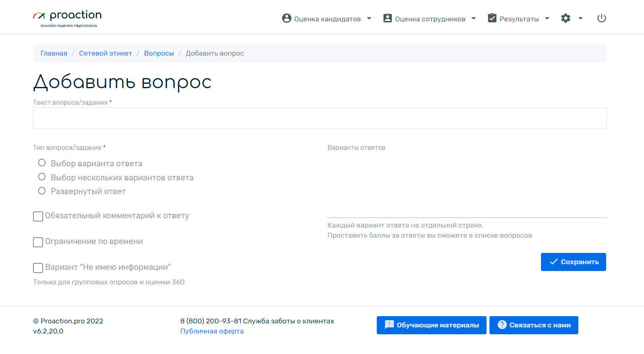Open the settings gear icon
The height and width of the screenshot is (354, 644).
point(566,18)
